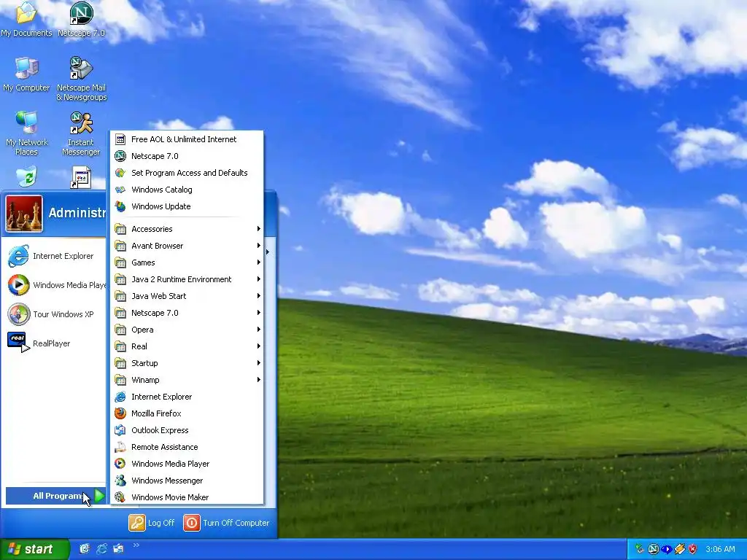Open My Computer desktop icon

pos(26,74)
